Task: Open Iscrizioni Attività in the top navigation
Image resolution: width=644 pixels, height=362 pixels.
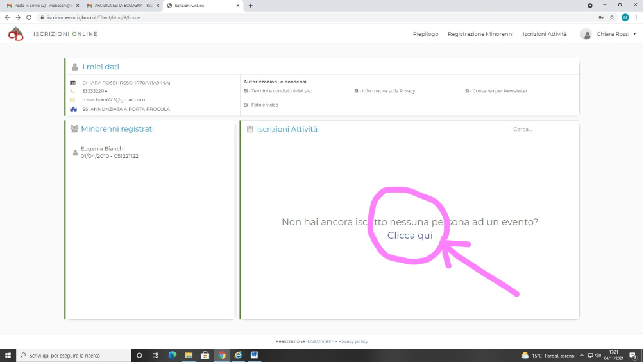Action: point(545,34)
